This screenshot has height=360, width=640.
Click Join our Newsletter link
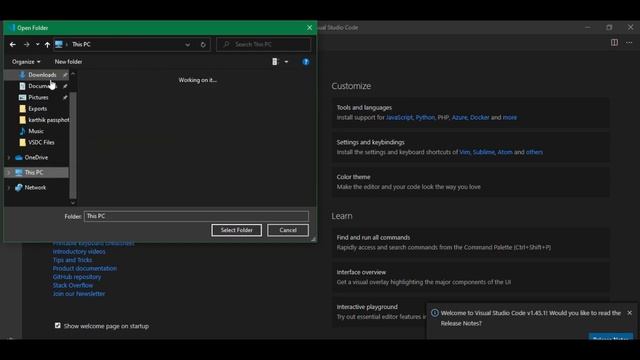79,293
